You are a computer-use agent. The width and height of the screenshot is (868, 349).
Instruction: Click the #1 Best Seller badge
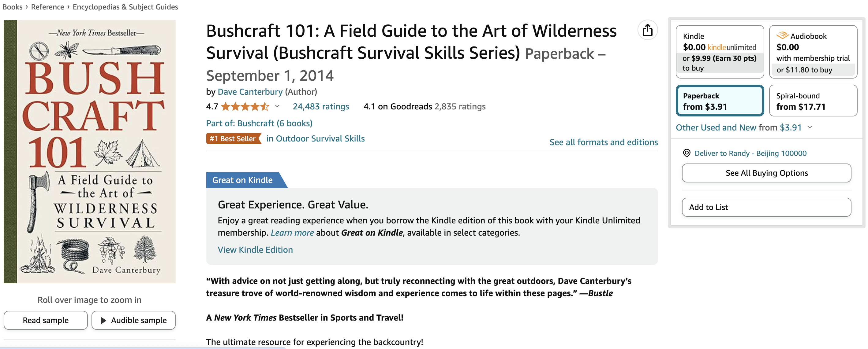click(233, 139)
